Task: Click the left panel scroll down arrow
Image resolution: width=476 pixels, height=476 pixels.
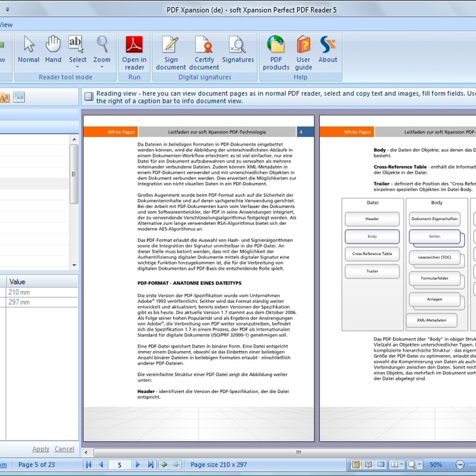Action: click(74, 265)
